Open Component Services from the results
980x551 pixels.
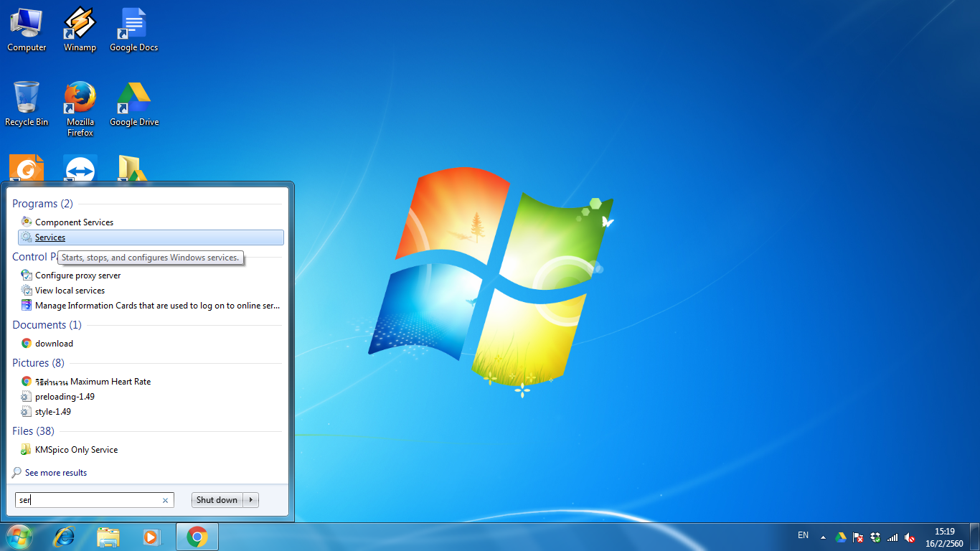151,222
